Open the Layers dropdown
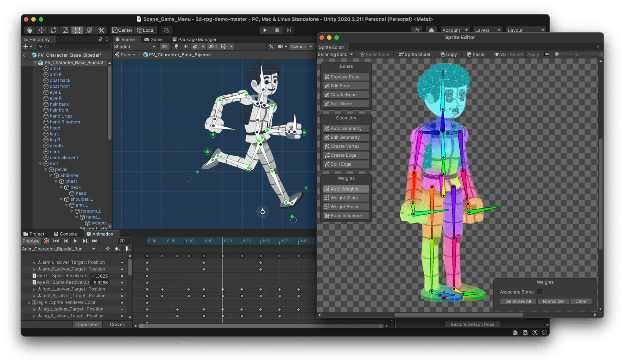This screenshot has height=364, width=633. coord(488,30)
